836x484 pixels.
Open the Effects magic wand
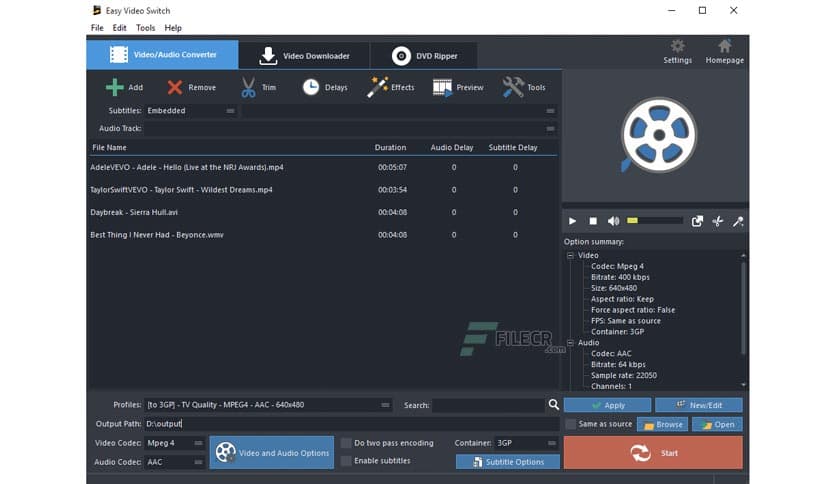coord(377,87)
